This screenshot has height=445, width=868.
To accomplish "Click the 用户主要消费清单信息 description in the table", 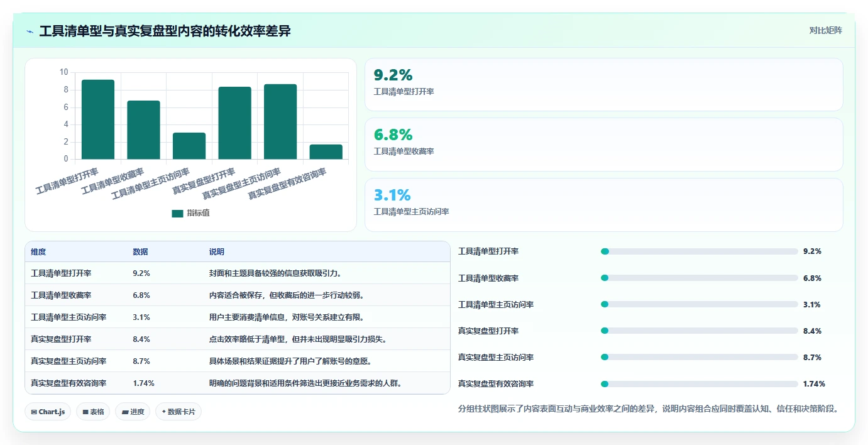I will pyautogui.click(x=287, y=317).
